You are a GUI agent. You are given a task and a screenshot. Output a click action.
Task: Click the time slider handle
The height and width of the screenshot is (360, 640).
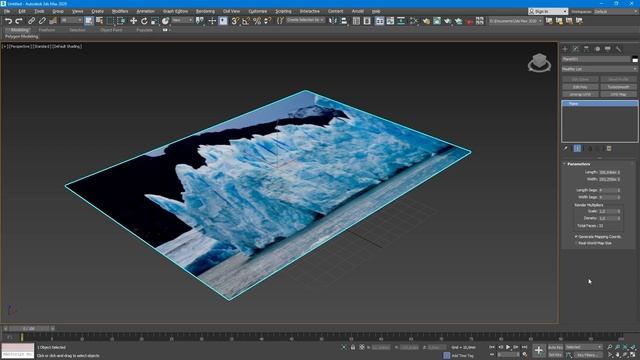click(30, 328)
